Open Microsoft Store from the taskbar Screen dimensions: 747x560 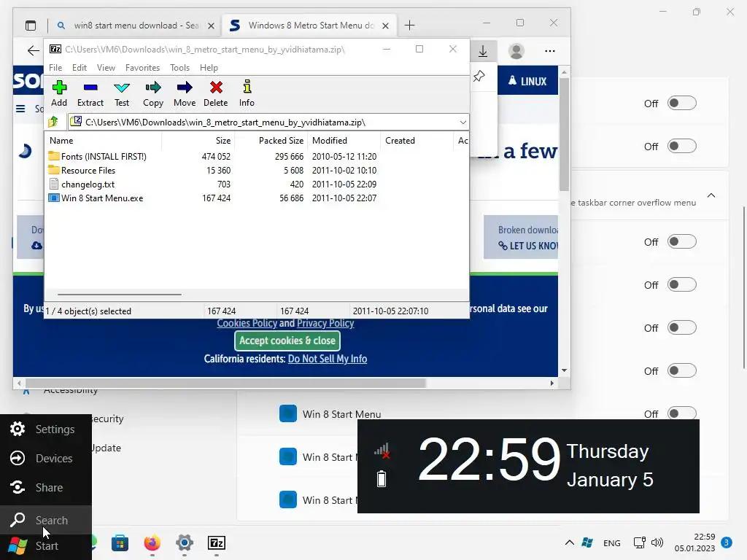[x=120, y=542]
